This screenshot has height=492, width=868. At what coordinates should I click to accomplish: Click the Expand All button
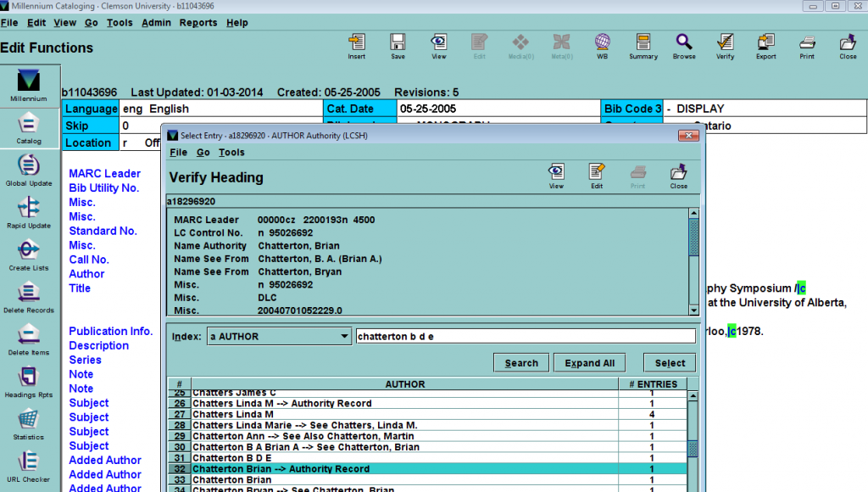[590, 363]
